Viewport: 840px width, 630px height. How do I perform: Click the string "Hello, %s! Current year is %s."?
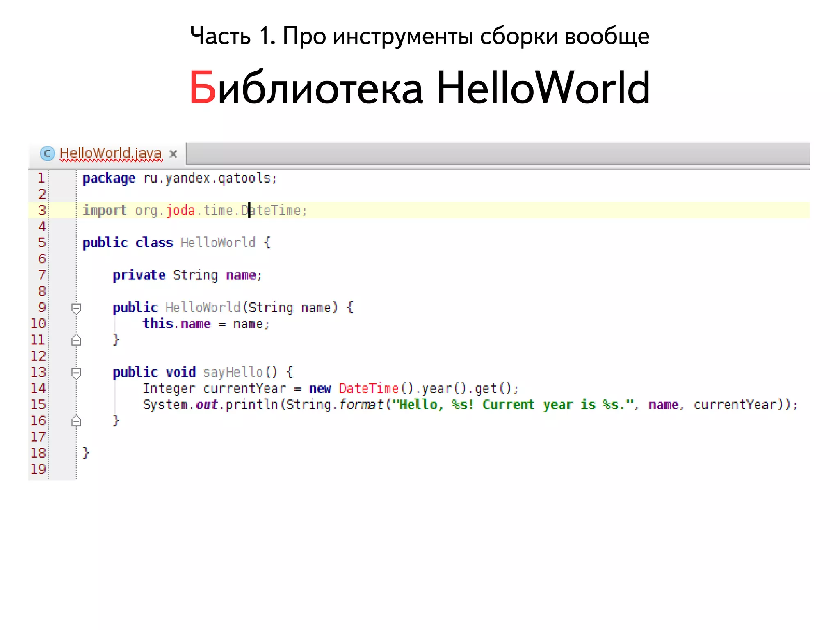click(513, 405)
